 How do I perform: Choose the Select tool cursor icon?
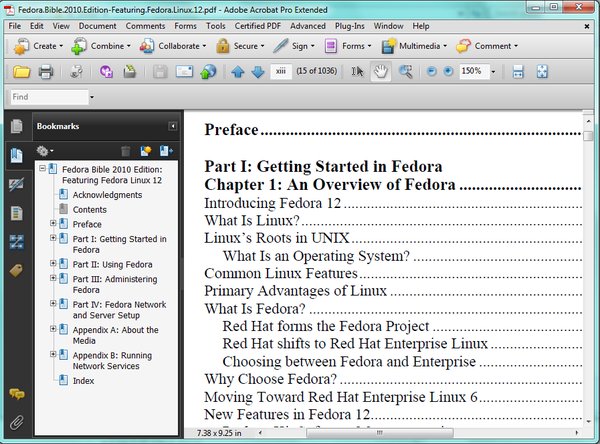pos(357,72)
